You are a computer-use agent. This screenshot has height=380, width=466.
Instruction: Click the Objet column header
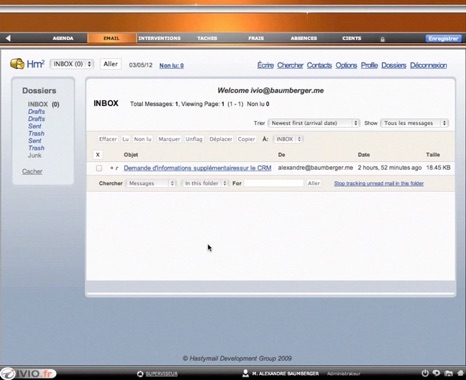pyautogui.click(x=131, y=155)
